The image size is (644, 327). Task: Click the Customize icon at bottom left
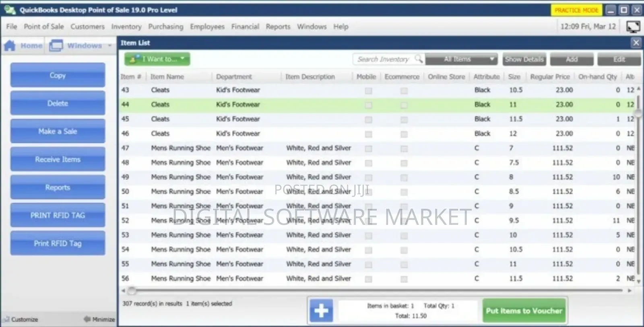pos(6,319)
